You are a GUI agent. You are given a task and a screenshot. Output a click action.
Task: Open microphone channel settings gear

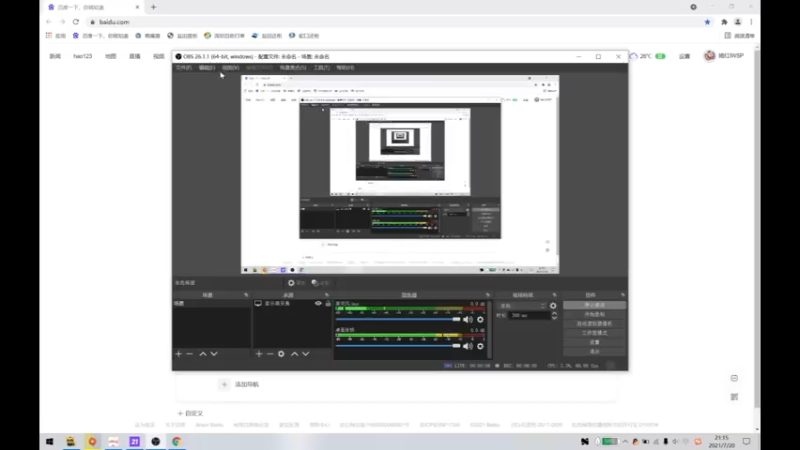[x=480, y=319]
